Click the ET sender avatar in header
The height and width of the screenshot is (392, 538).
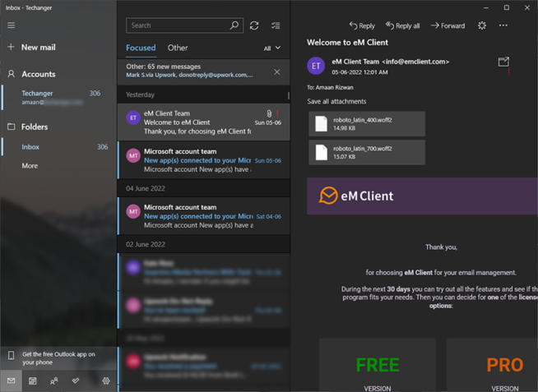click(x=316, y=66)
